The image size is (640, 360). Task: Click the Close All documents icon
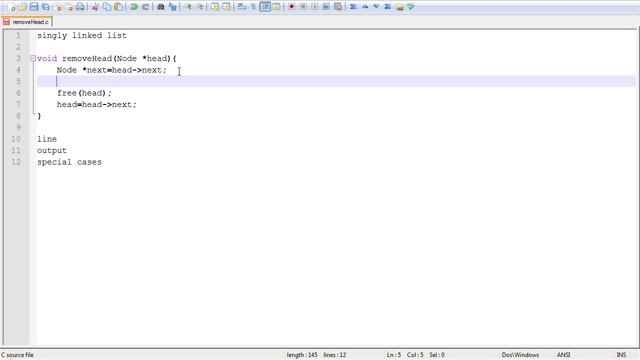(x=69, y=7)
